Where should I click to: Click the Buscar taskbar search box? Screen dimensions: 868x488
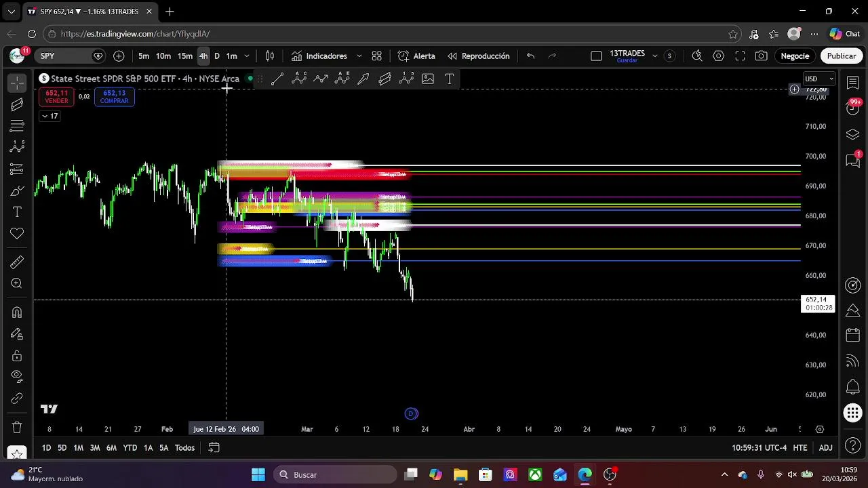[x=335, y=474]
